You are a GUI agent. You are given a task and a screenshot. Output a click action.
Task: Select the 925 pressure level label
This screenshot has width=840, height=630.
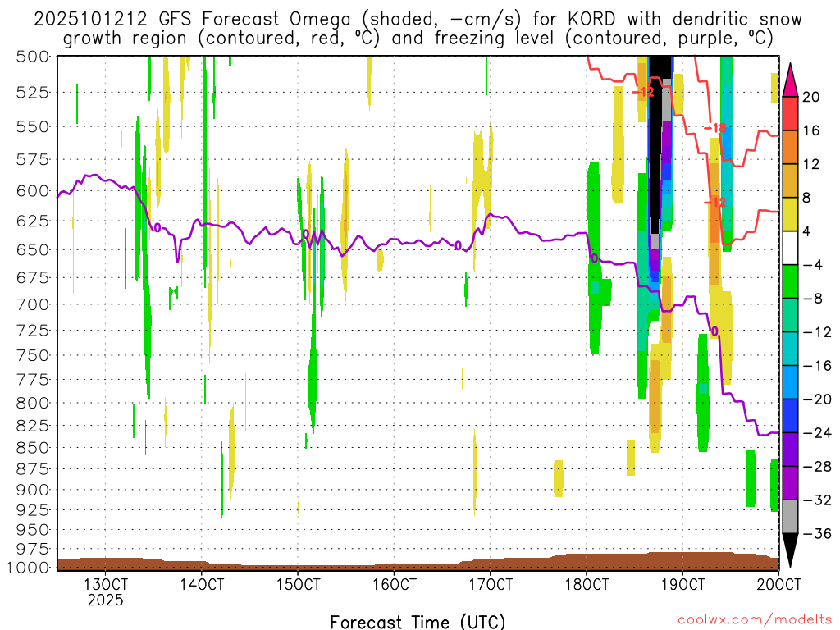tap(32, 510)
